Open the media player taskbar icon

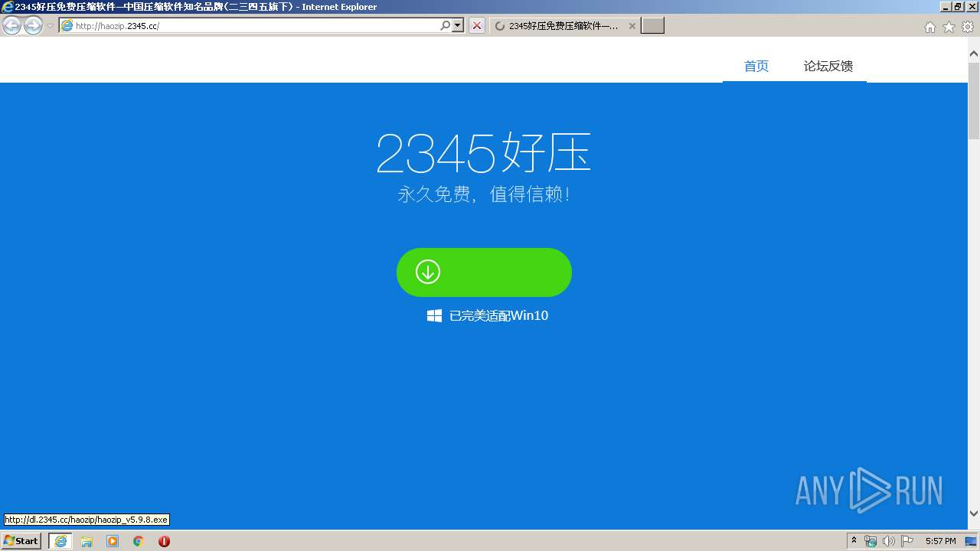(113, 541)
